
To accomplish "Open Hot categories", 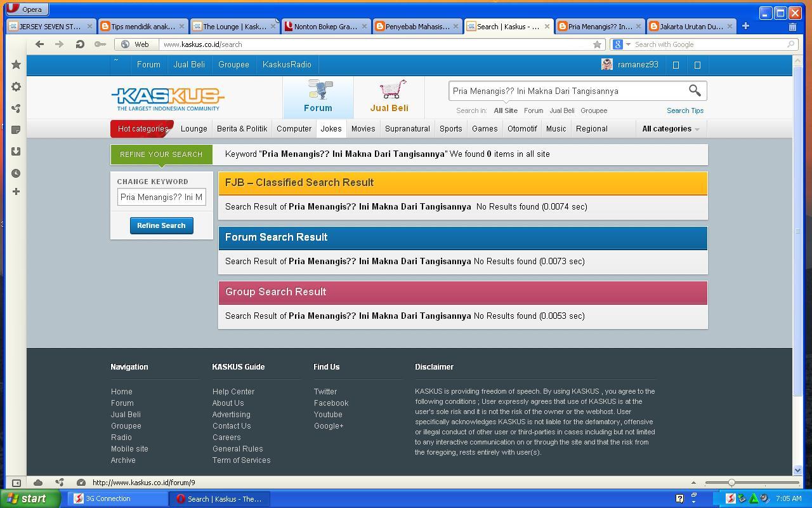I will click(x=143, y=129).
